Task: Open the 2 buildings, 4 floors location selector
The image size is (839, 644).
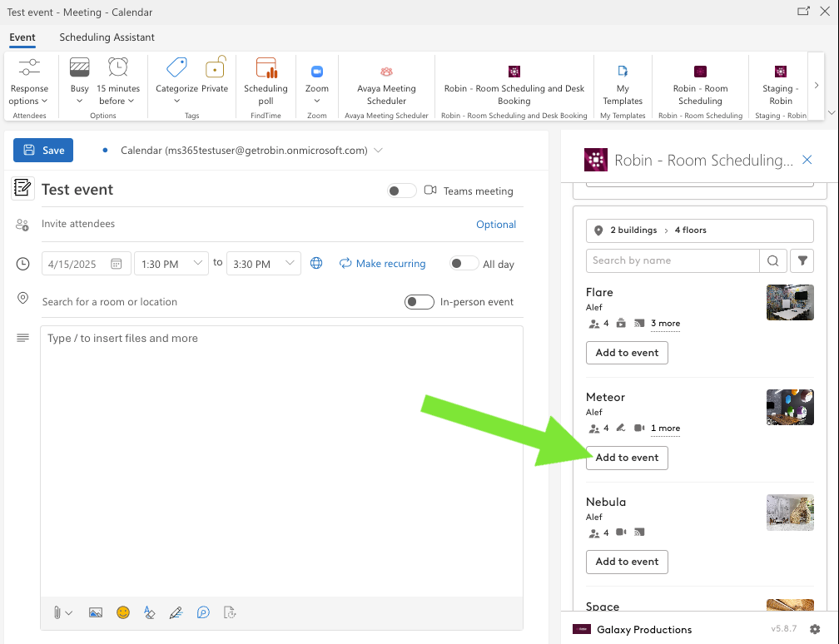Action: (699, 230)
